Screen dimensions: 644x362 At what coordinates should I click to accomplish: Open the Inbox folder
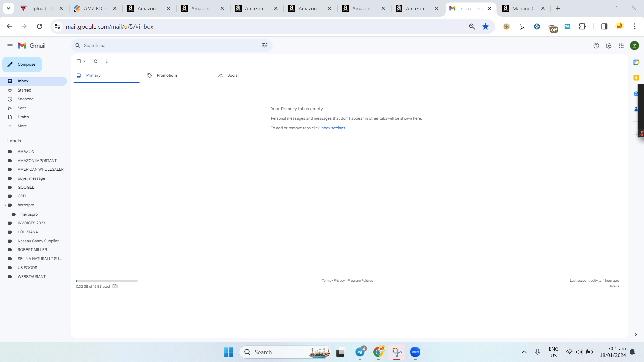pyautogui.click(x=34, y=81)
